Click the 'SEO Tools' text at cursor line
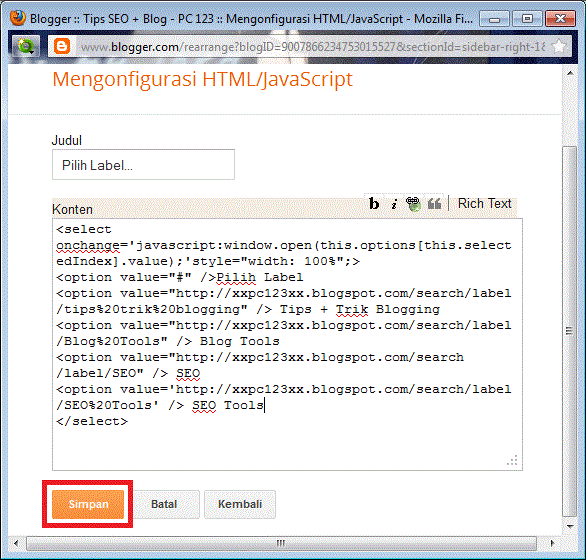The height and width of the screenshot is (560, 586). (x=228, y=405)
